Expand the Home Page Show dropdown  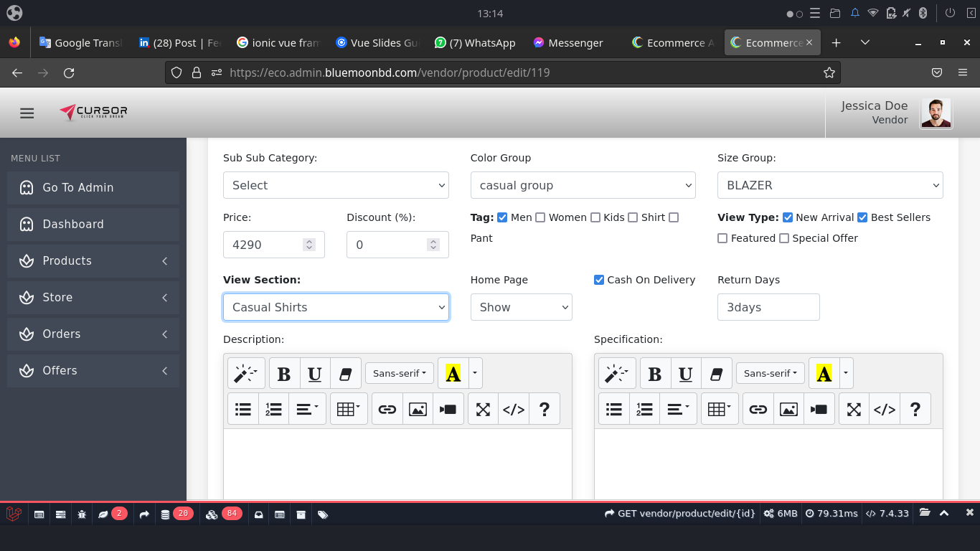point(521,307)
